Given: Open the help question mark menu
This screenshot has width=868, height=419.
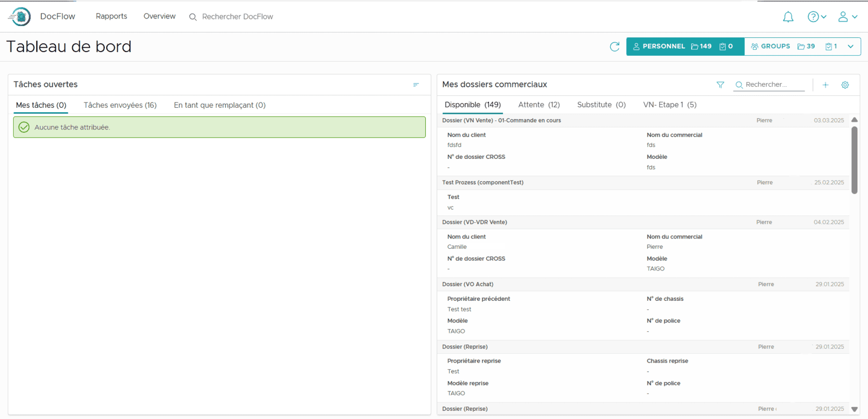Looking at the screenshot, I should [816, 17].
